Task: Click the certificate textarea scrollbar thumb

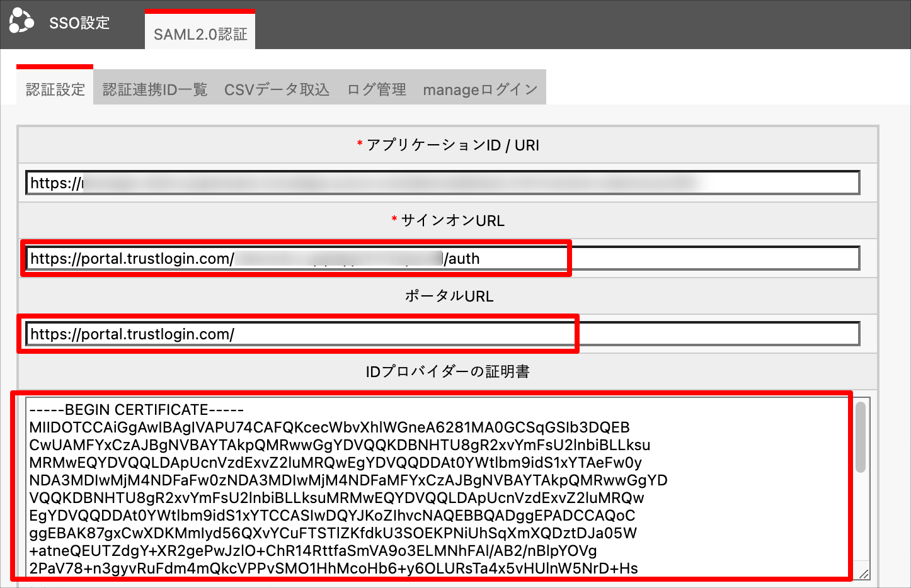Action: click(x=861, y=438)
